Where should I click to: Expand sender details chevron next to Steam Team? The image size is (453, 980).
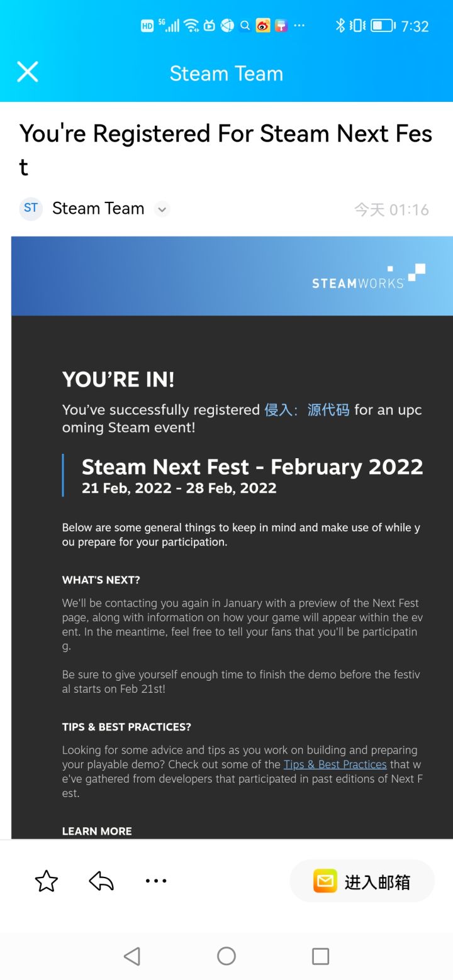click(162, 209)
